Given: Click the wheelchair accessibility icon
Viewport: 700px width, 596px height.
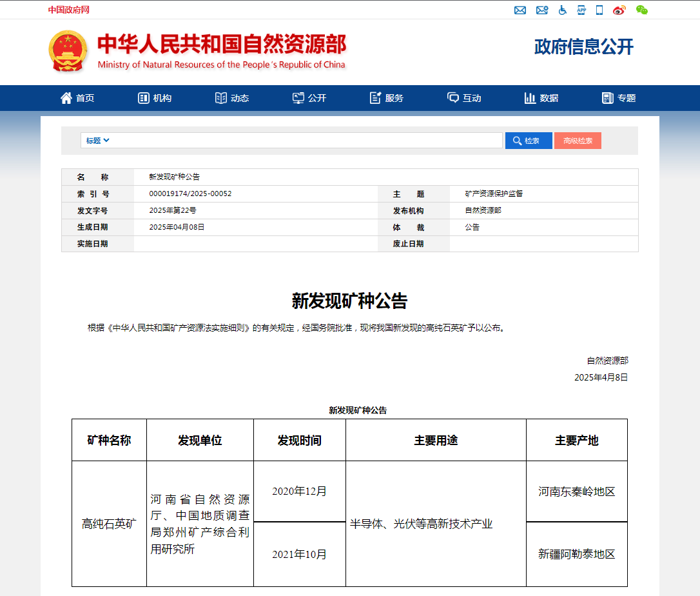Looking at the screenshot, I should click(562, 10).
